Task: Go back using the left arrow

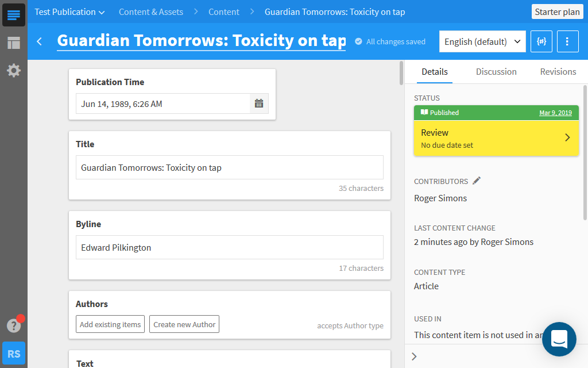Action: point(40,41)
